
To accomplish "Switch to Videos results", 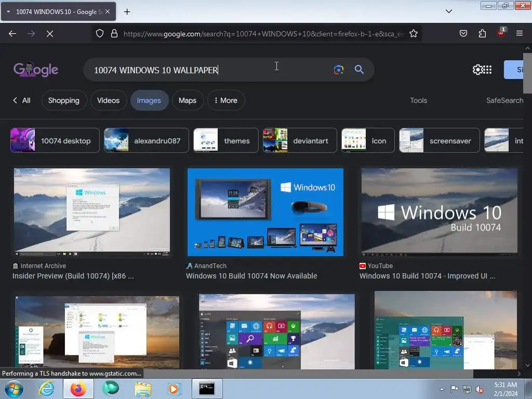I will click(x=108, y=100).
